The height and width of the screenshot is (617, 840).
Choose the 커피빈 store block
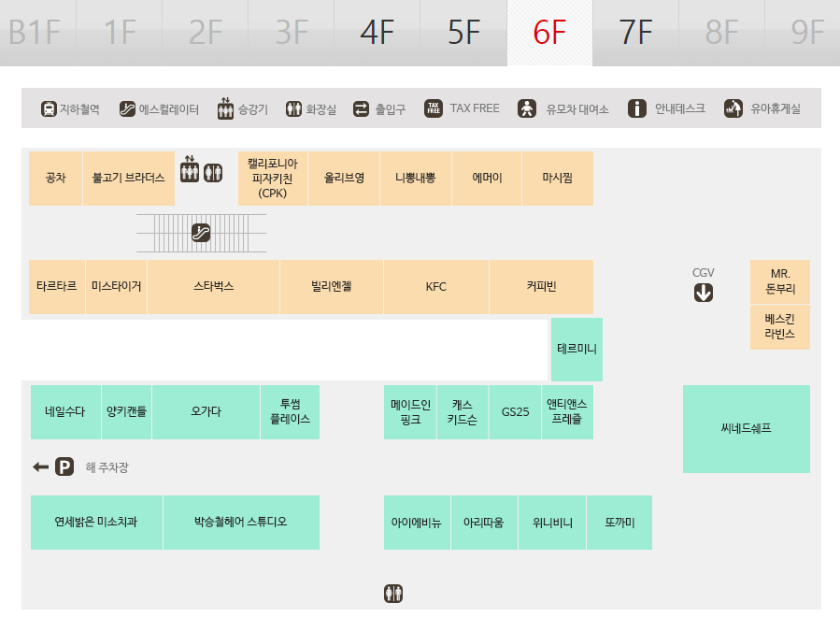(541, 287)
